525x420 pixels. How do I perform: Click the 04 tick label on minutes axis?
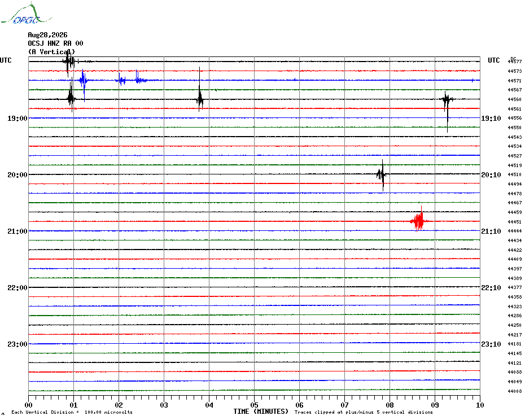coord(209,405)
